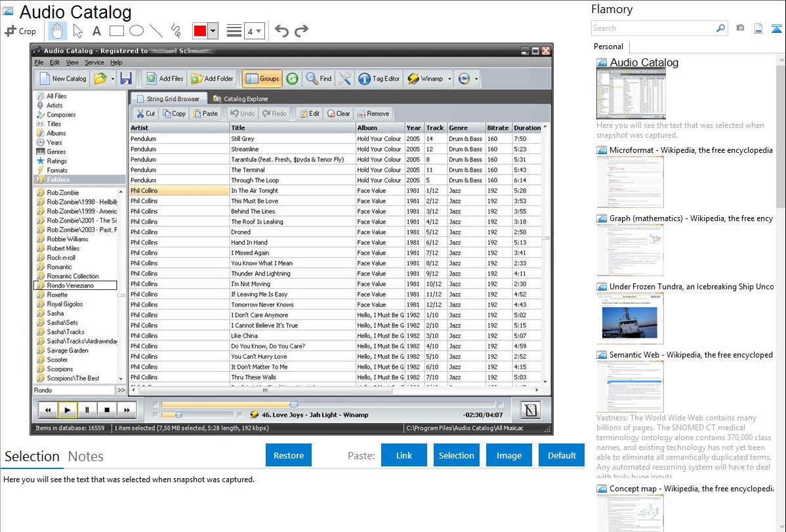
Task: Undo the last annotation
Action: (281, 31)
